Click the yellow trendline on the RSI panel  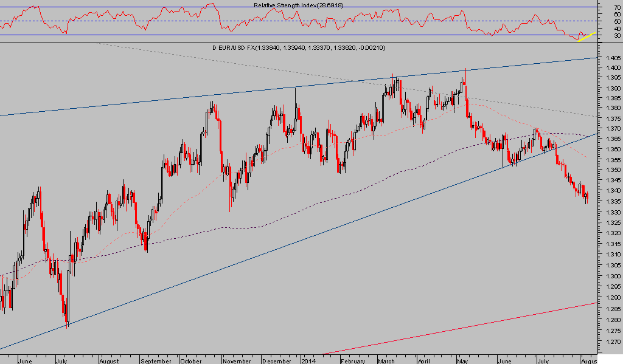click(586, 36)
